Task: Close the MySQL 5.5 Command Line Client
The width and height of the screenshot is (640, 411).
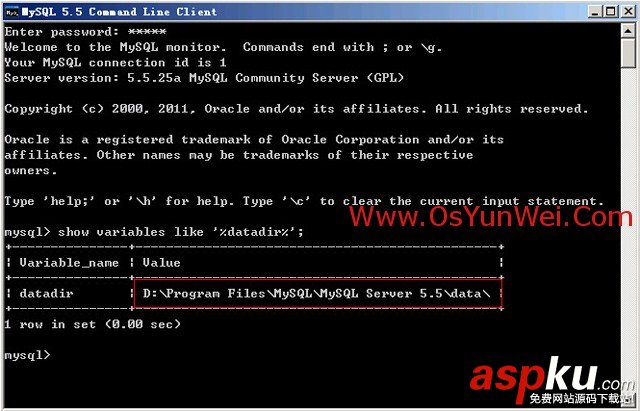Action: 628,11
